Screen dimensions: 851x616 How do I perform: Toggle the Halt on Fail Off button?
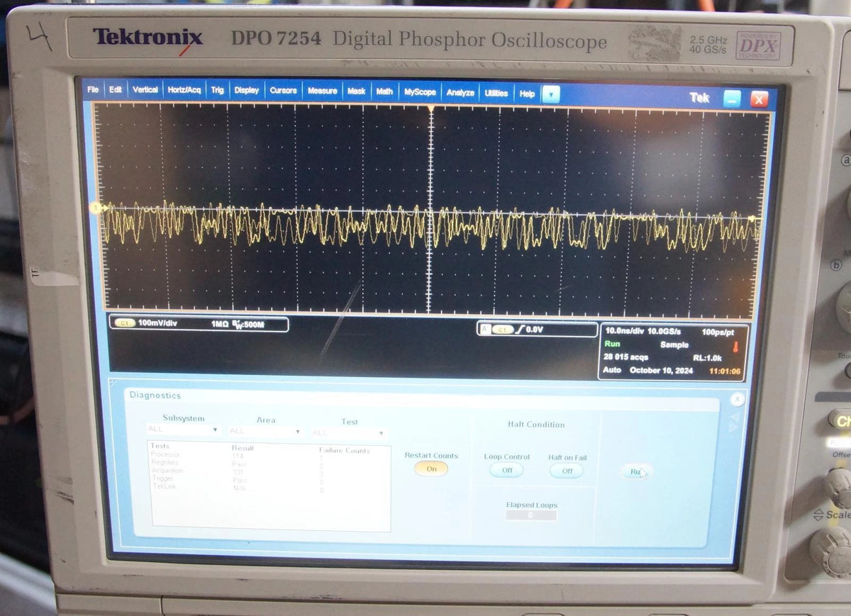pyautogui.click(x=567, y=471)
